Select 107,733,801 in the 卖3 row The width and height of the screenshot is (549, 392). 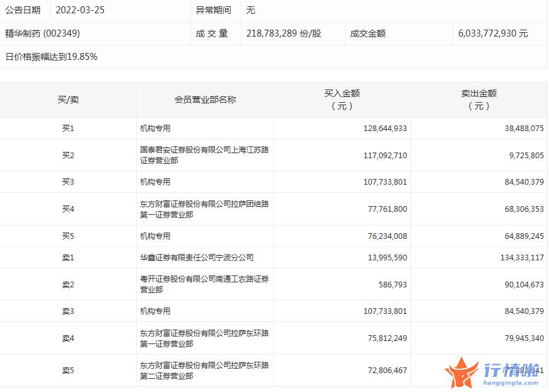pos(385,311)
